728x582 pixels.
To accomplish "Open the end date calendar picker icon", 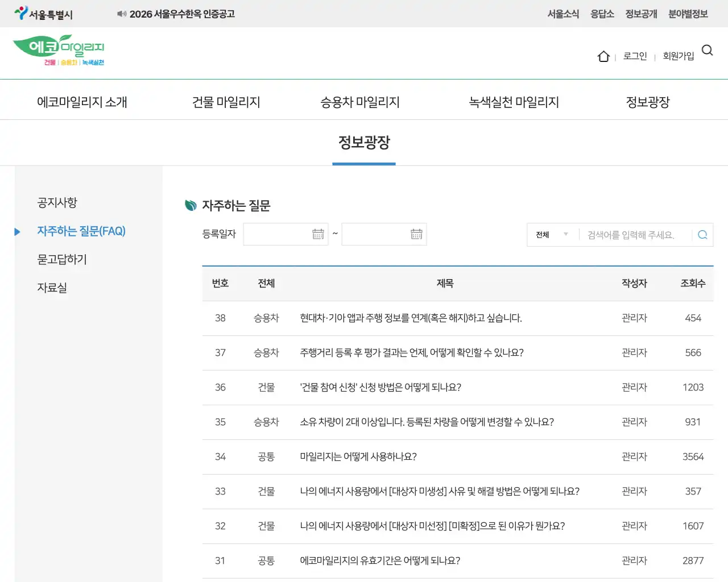I will click(x=416, y=234).
